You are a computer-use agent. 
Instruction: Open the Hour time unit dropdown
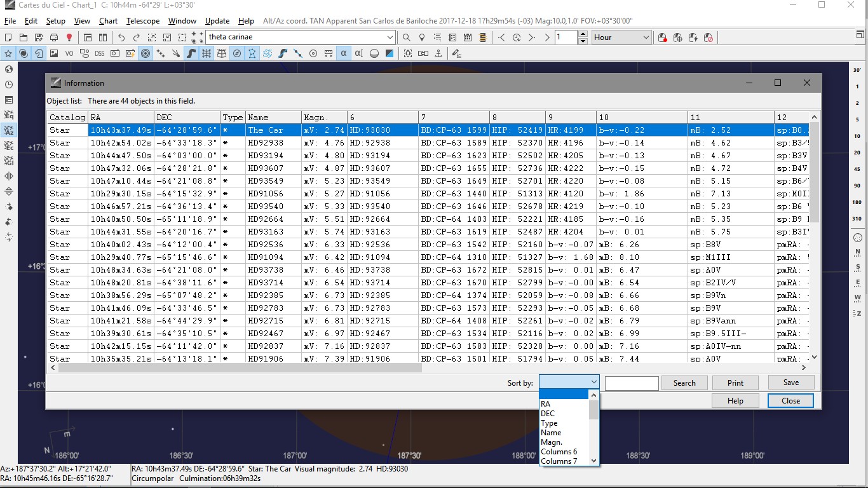coord(621,37)
